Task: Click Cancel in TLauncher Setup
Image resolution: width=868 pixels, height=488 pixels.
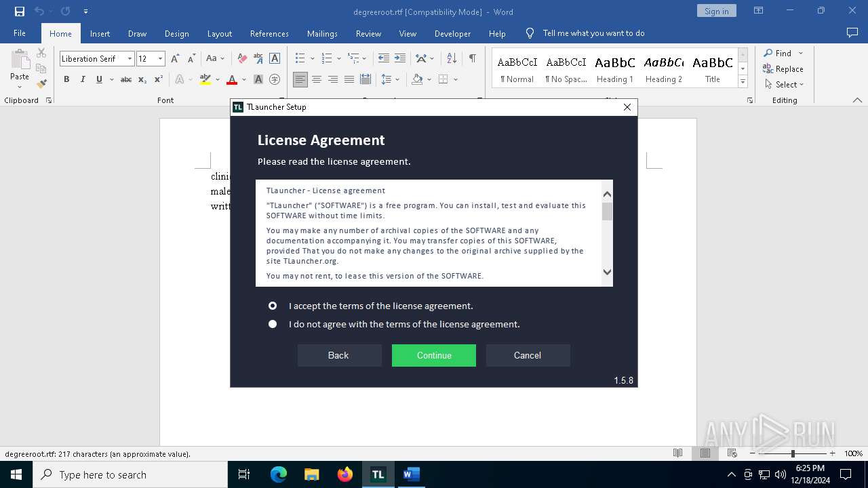Action: pyautogui.click(x=528, y=355)
